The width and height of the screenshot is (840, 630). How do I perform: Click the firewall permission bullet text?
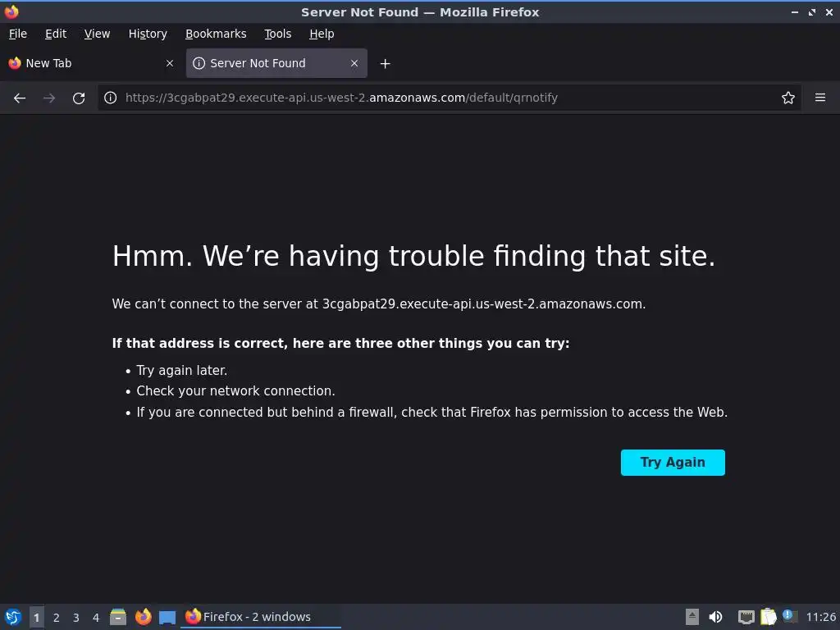coord(431,412)
